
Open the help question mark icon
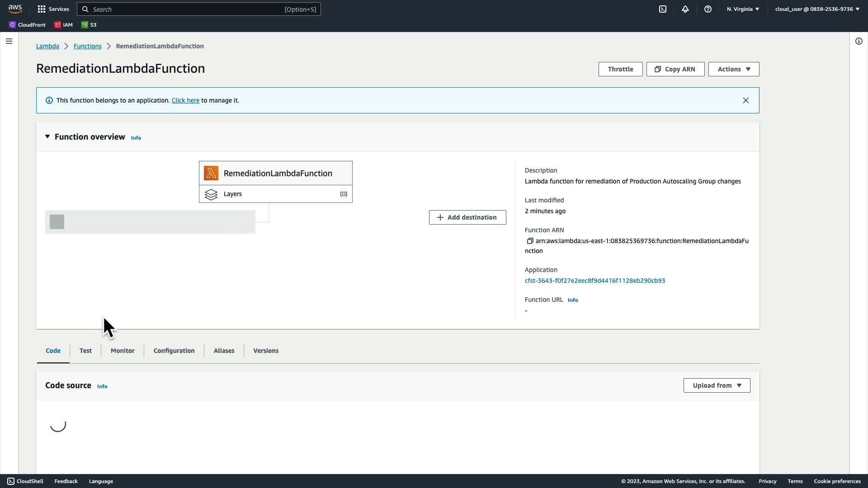pyautogui.click(x=708, y=9)
